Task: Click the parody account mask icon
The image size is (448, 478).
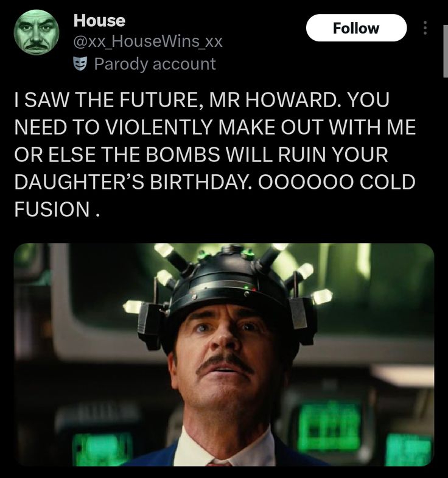Action: point(80,64)
